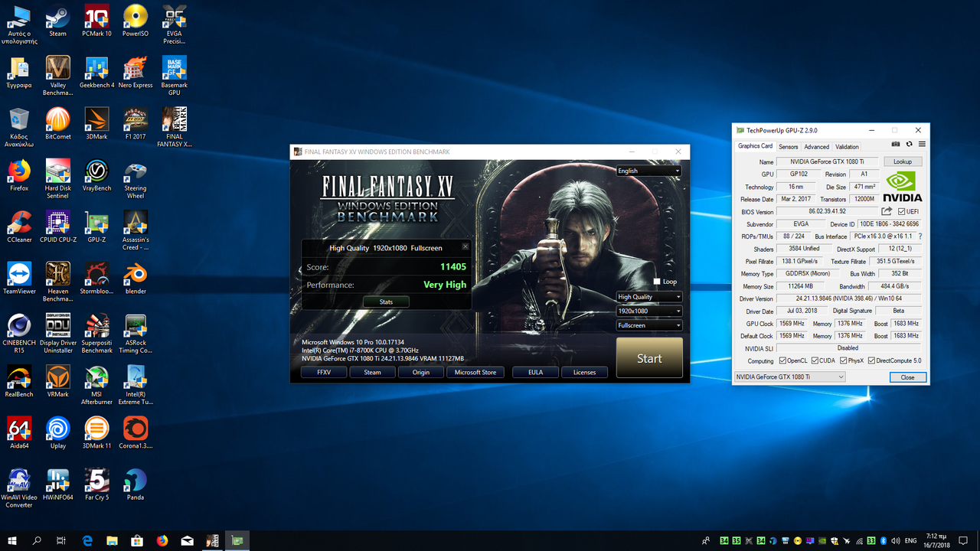980x551 pixels.
Task: Open the Geekbench 4 desktop icon
Action: [x=96, y=73]
